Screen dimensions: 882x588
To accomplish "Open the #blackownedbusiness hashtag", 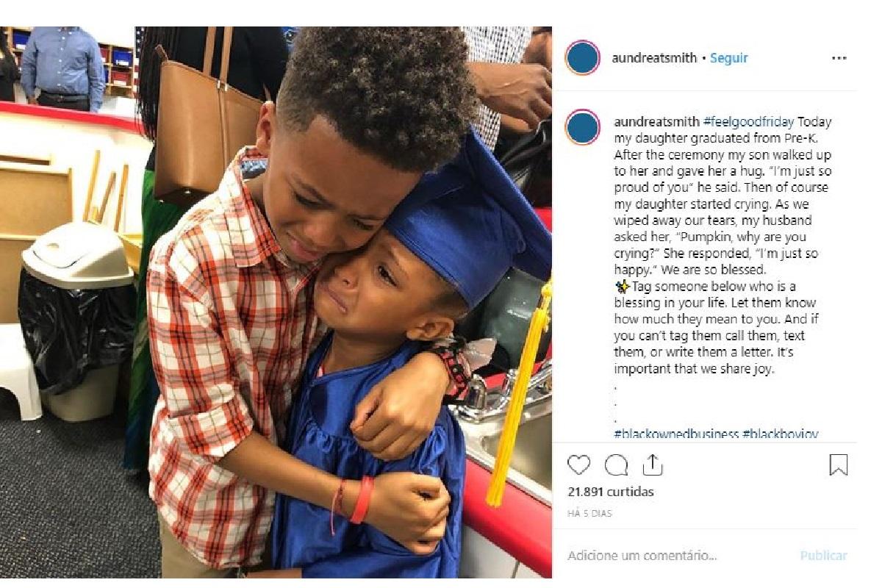I will 676,434.
